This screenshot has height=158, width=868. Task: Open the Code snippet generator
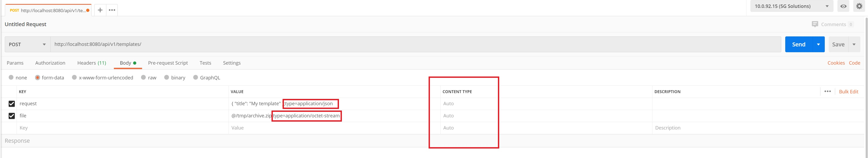(855, 63)
